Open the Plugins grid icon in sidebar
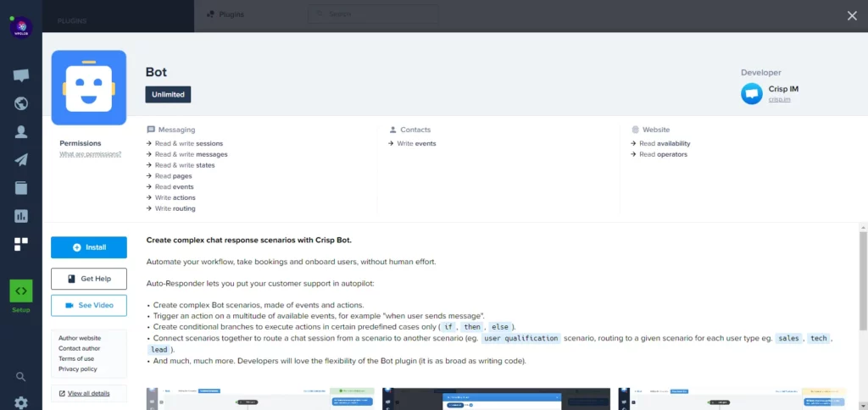The image size is (868, 410). coord(21,244)
